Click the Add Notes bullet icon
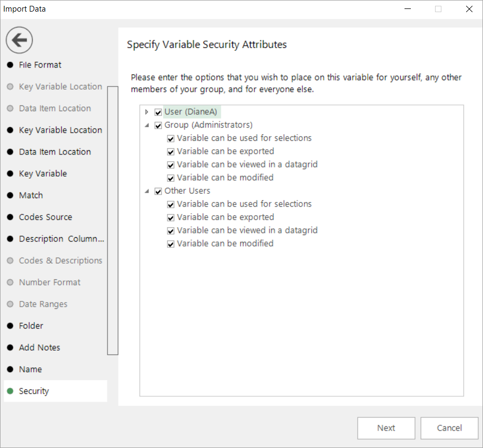The width and height of the screenshot is (483, 448). 10,347
